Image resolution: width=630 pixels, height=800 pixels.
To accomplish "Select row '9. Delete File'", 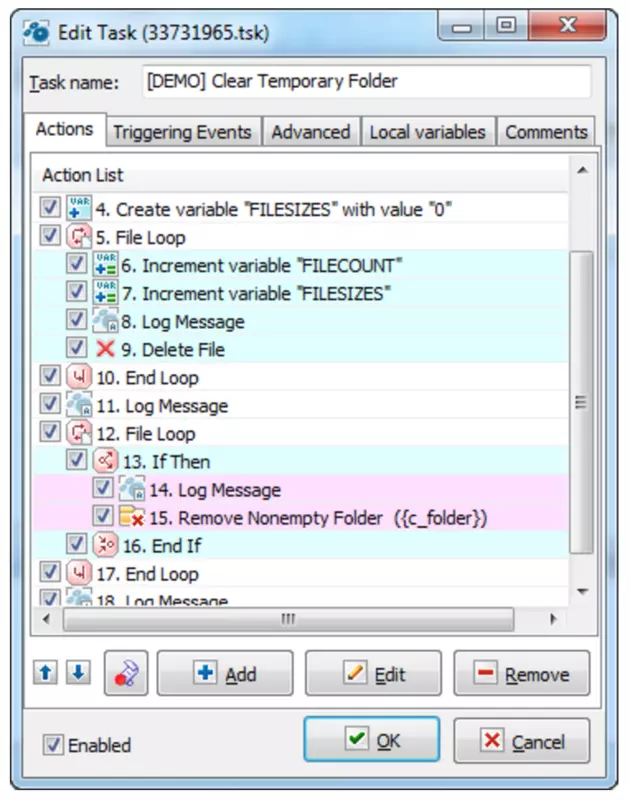I will [x=301, y=349].
